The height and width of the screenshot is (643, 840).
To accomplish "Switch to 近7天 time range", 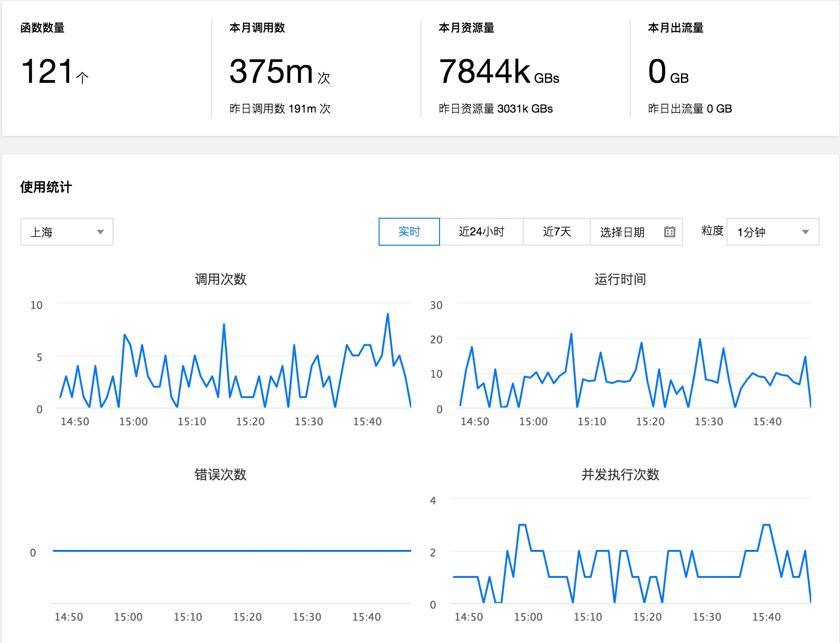I will tap(557, 232).
